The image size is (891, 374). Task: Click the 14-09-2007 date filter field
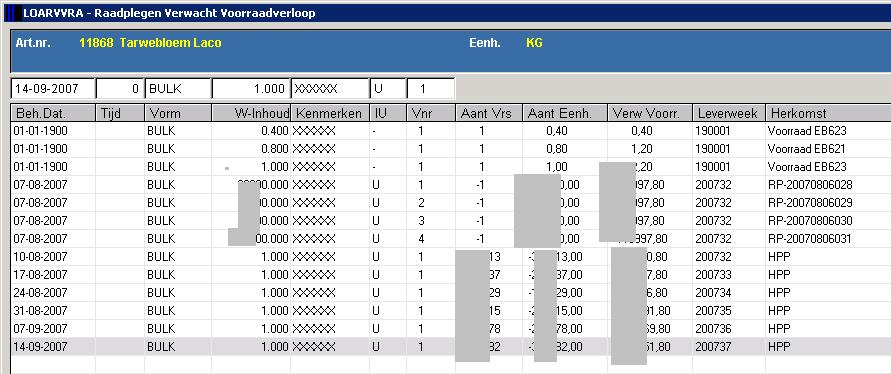click(53, 89)
